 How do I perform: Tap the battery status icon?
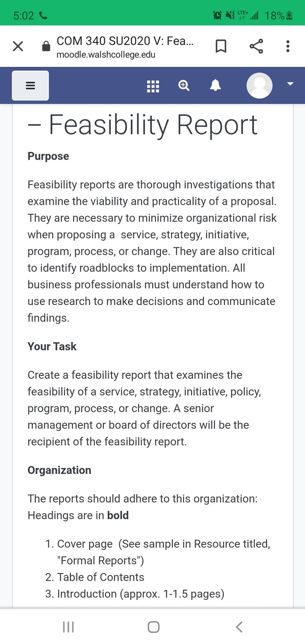pyautogui.click(x=289, y=15)
